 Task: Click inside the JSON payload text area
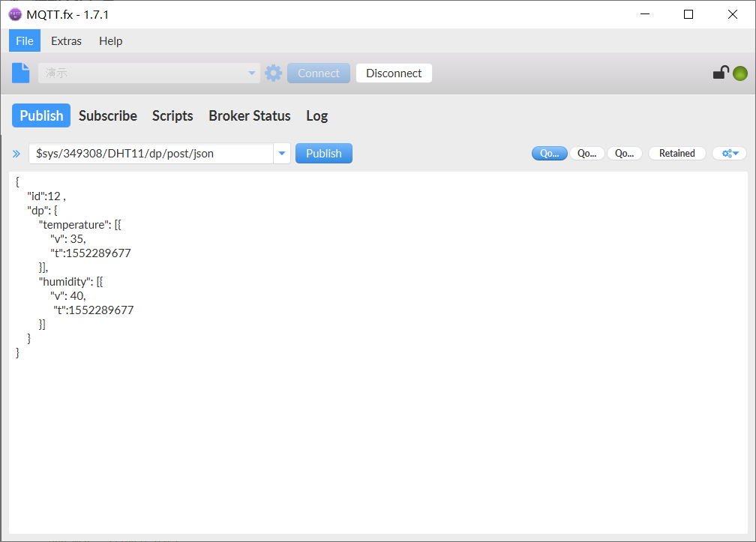(x=378, y=352)
